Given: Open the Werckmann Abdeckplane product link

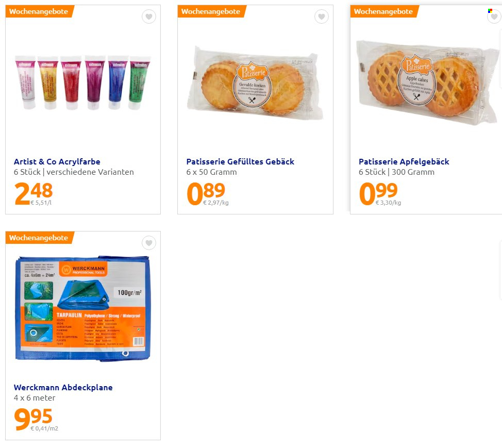Looking at the screenshot, I should coord(63,388).
